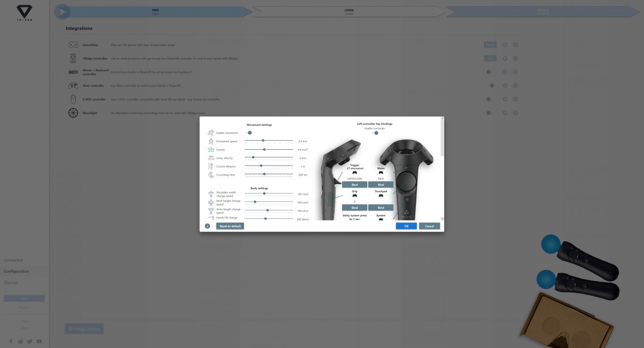
Task: Click the Jump velocity icon
Action: click(211, 158)
